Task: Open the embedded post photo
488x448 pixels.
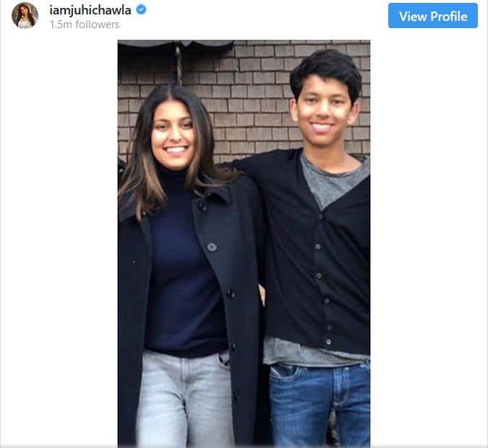Action: [x=244, y=244]
